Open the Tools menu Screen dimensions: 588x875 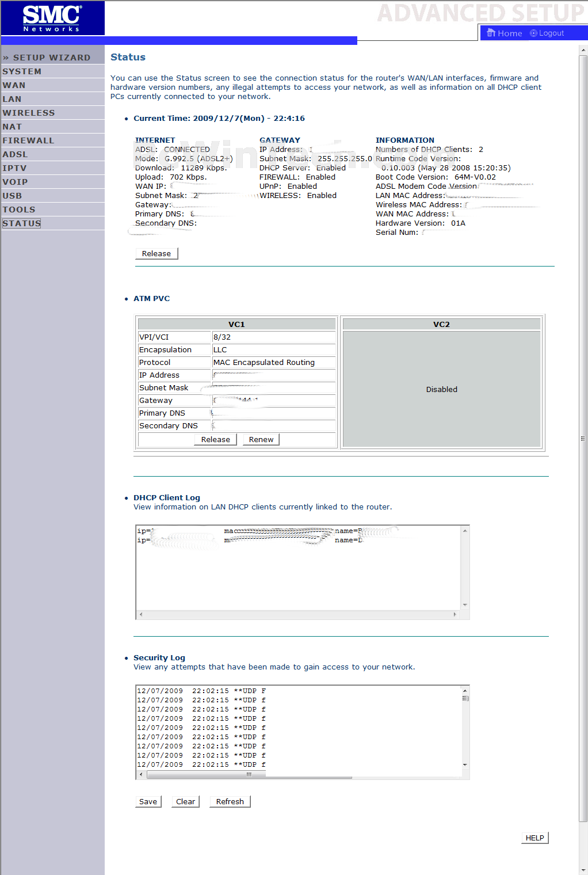point(19,210)
